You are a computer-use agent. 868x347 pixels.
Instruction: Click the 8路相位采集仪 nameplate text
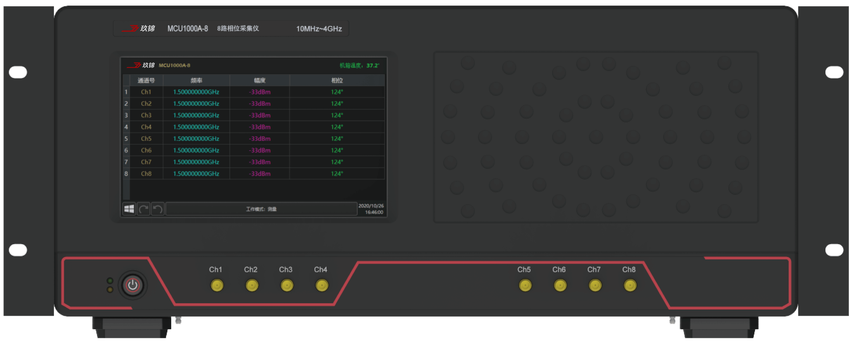tap(238, 29)
